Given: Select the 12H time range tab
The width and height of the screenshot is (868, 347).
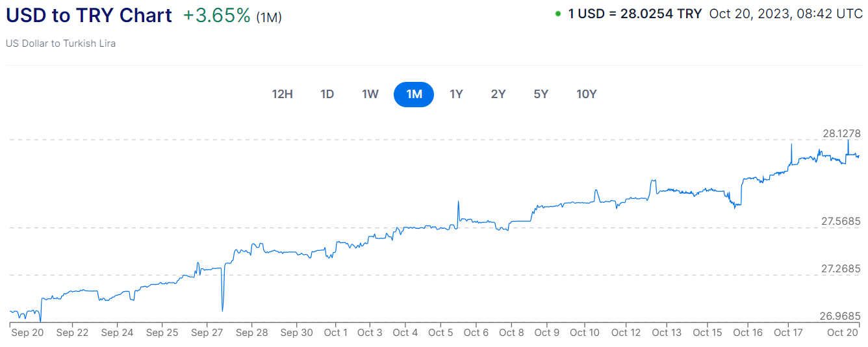Looking at the screenshot, I should tap(282, 94).
